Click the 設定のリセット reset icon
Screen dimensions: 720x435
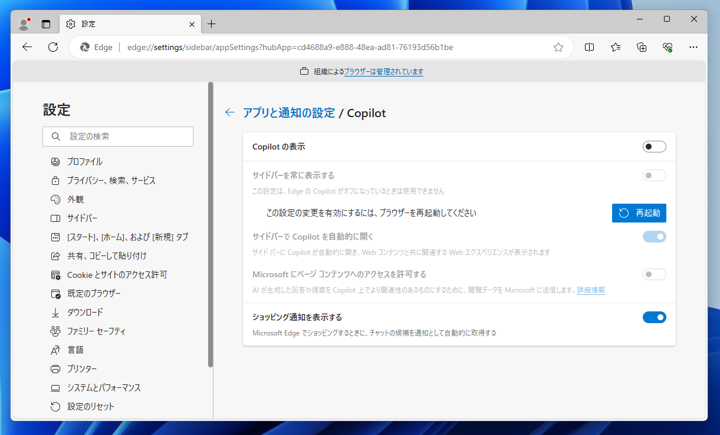coord(55,407)
